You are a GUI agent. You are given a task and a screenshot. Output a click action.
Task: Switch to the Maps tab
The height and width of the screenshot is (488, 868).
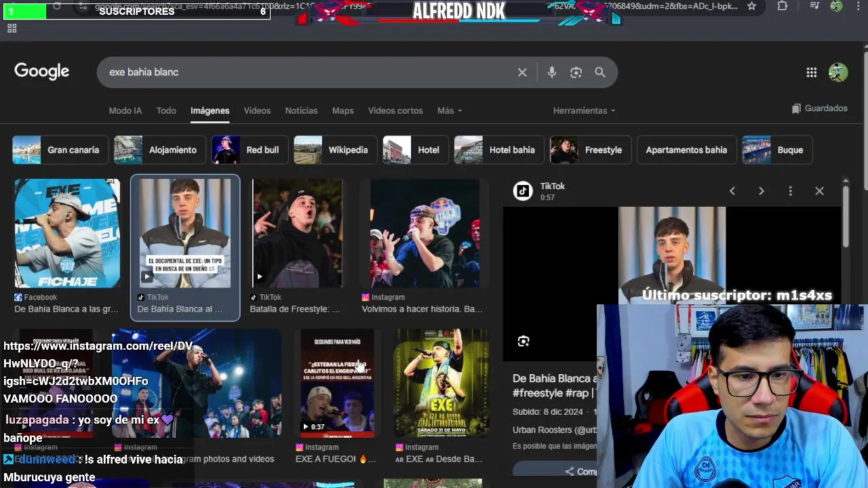[x=342, y=110]
